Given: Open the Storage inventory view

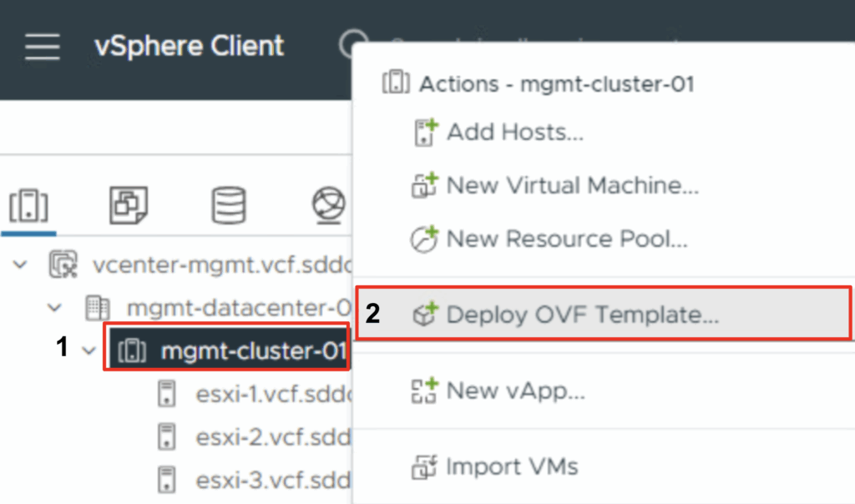Looking at the screenshot, I should coord(229,205).
